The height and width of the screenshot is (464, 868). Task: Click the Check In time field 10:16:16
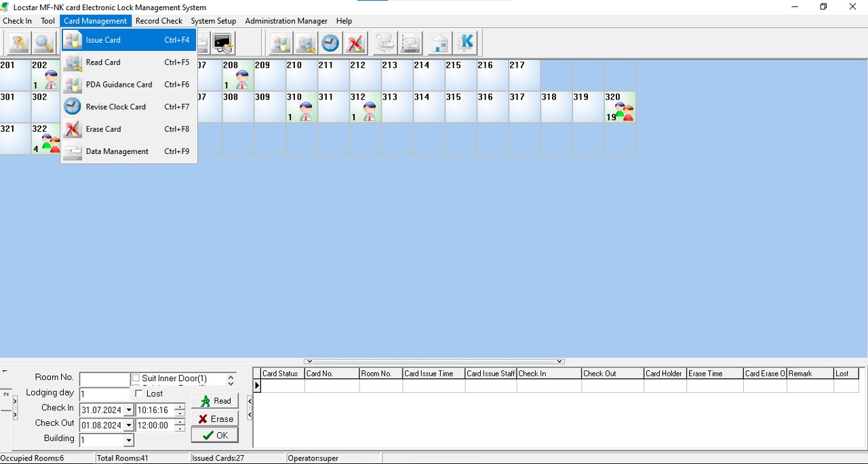pos(155,410)
